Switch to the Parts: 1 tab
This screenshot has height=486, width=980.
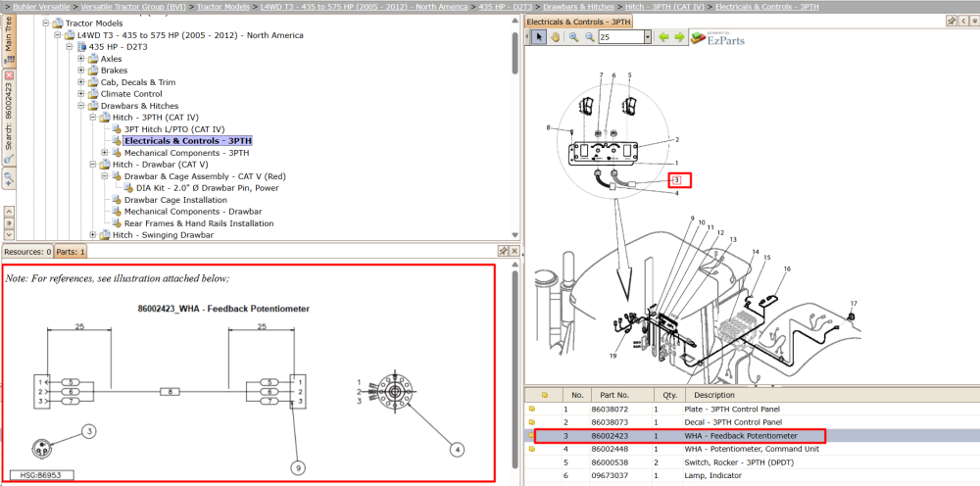(70, 252)
